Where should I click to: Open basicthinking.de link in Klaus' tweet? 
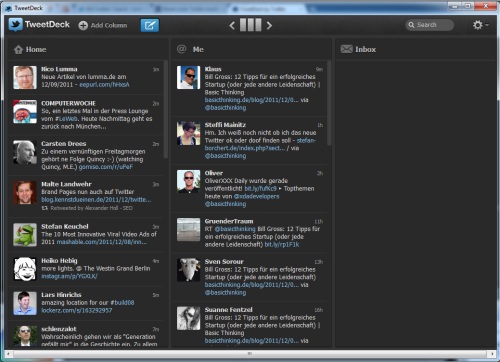click(x=252, y=100)
